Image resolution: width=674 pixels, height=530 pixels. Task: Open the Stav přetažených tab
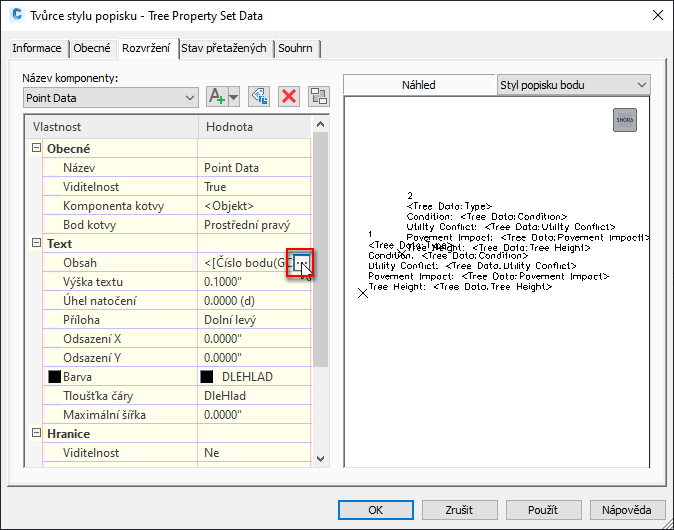224,48
